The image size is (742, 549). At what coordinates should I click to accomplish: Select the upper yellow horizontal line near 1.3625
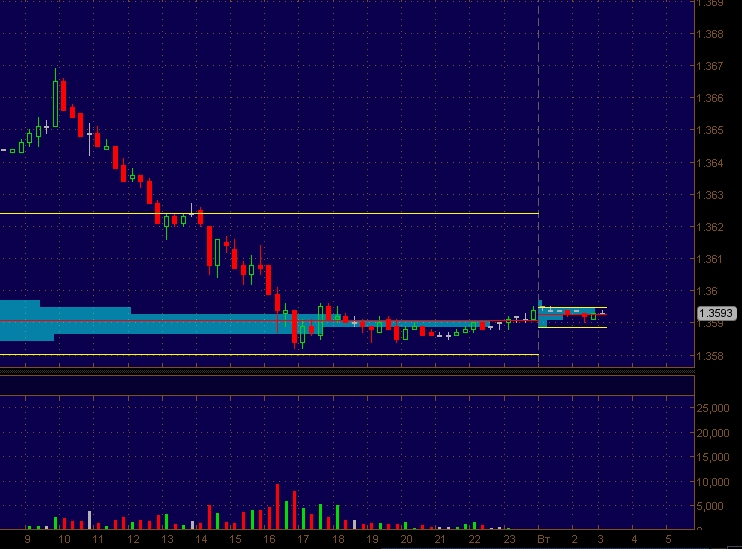269,213
